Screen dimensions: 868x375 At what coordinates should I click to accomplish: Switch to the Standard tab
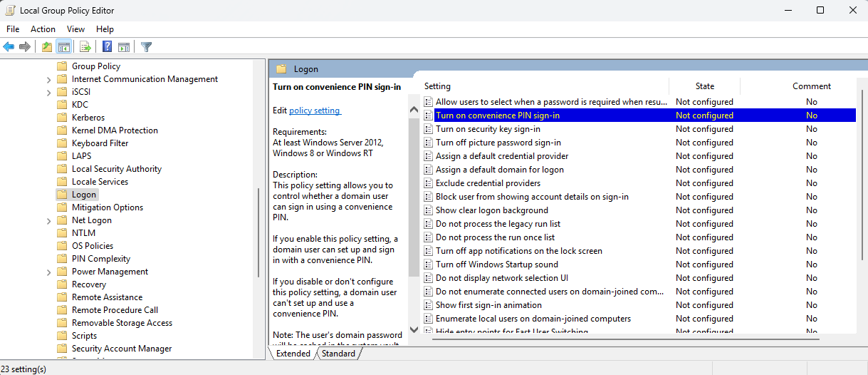(338, 354)
